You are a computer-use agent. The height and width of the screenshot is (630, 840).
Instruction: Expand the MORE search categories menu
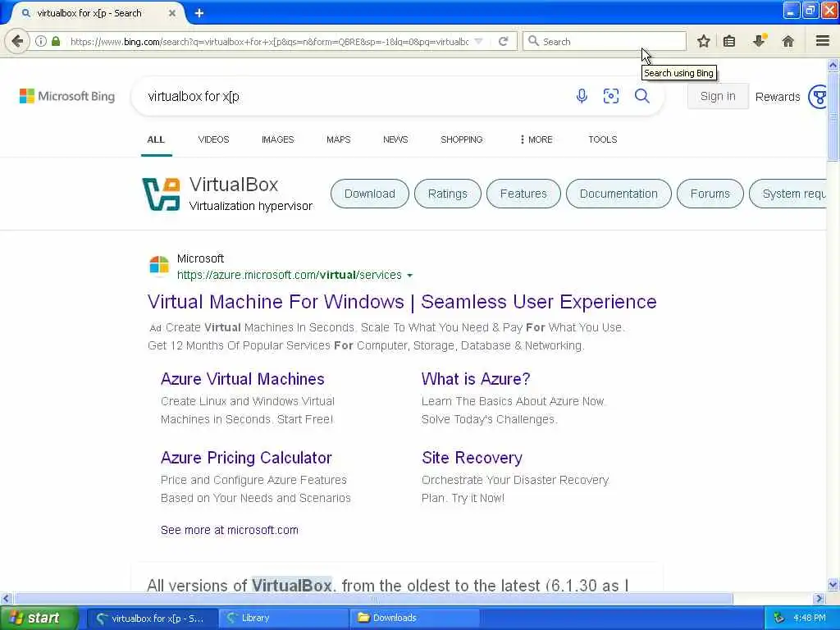[x=536, y=139]
